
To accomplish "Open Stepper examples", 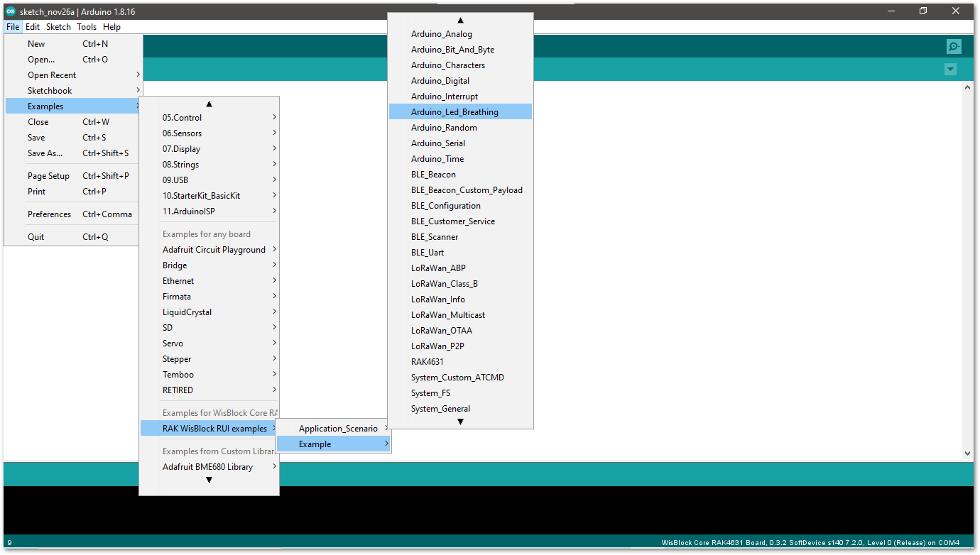I will click(209, 359).
